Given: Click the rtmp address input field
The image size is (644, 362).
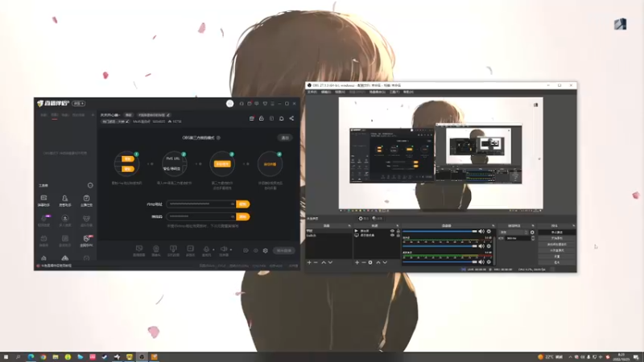Looking at the screenshot, I should (201, 204).
